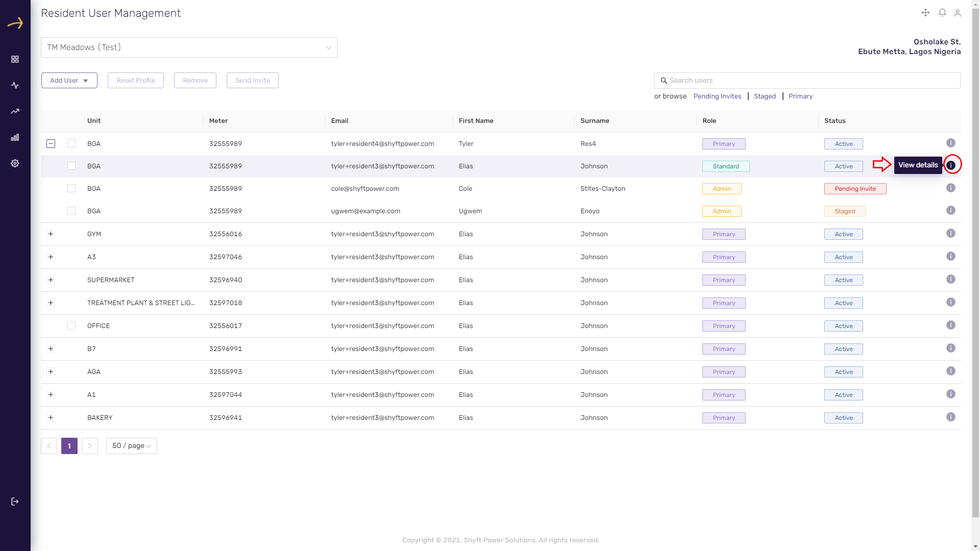
Task: View details for Tyler Res4 row
Action: coord(950,143)
